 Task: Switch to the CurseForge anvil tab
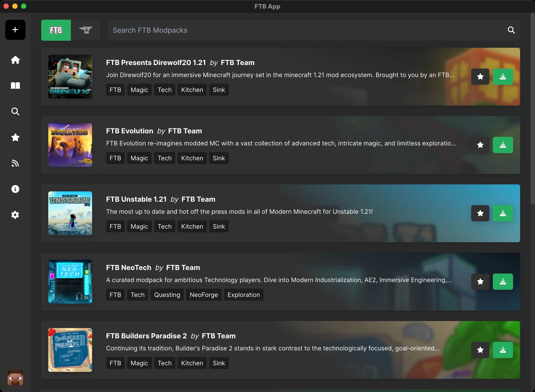pos(86,30)
